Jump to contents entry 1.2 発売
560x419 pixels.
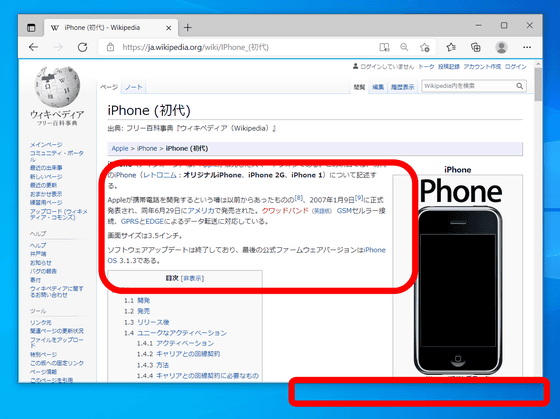(137, 311)
